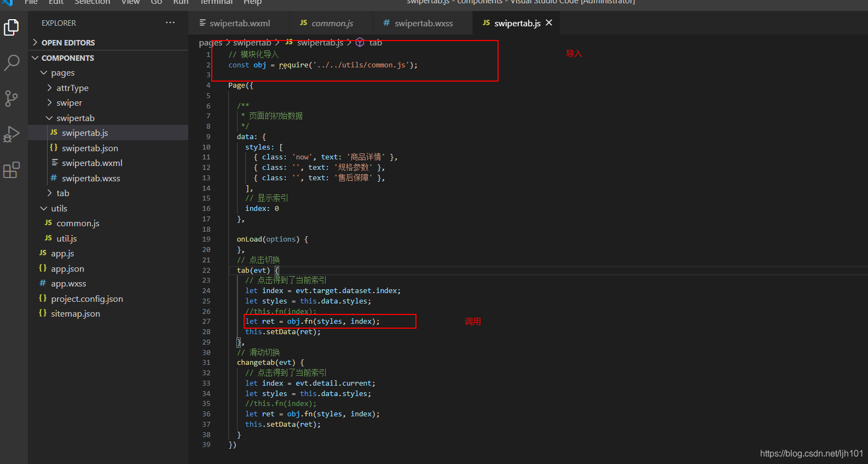Open common.js in the utils folder
The width and height of the screenshot is (868, 464).
click(x=108, y=224)
